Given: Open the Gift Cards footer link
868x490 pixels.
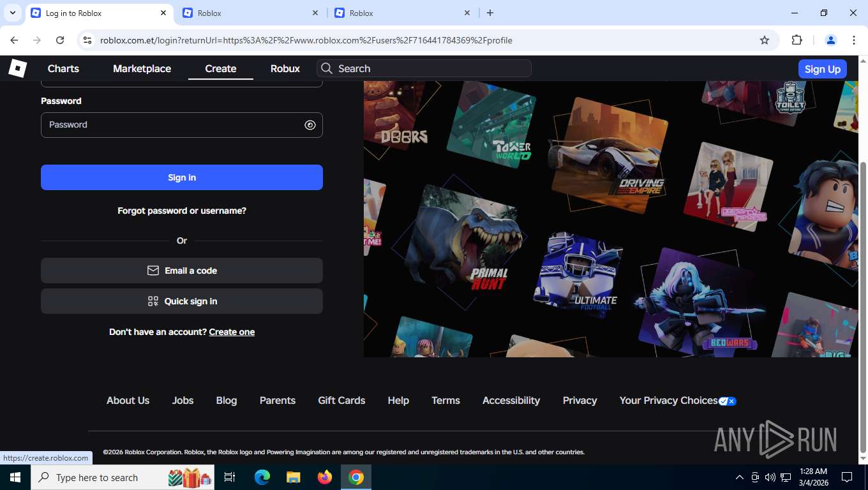Looking at the screenshot, I should coord(341,400).
